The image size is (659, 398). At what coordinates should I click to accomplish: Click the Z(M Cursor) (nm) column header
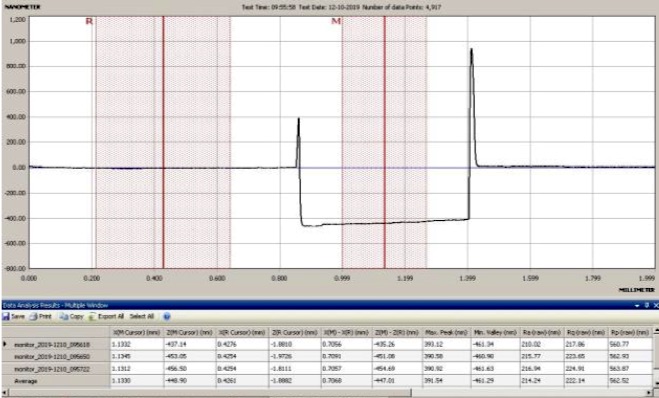tap(189, 332)
